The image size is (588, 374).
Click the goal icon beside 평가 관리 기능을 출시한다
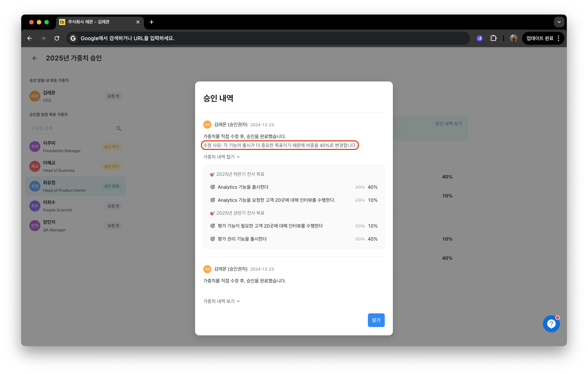click(x=213, y=239)
